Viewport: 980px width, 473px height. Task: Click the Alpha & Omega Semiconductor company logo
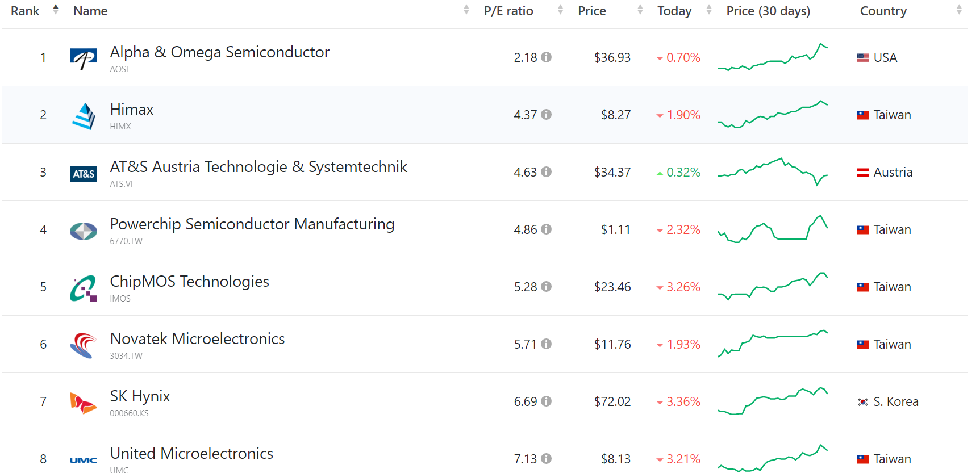coord(83,57)
